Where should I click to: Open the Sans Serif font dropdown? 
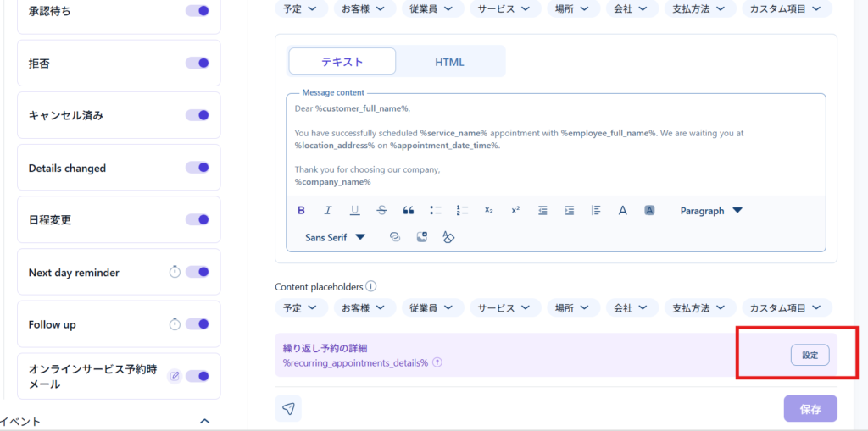pos(335,237)
